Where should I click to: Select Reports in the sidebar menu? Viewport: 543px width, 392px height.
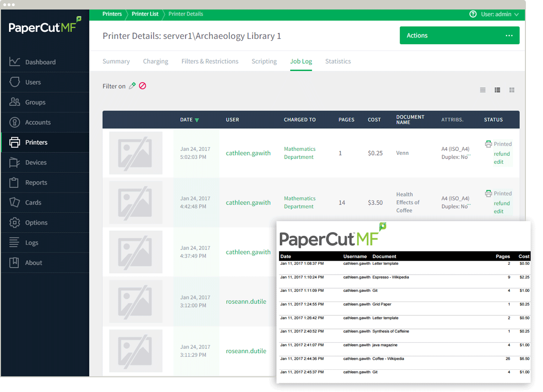point(45,182)
